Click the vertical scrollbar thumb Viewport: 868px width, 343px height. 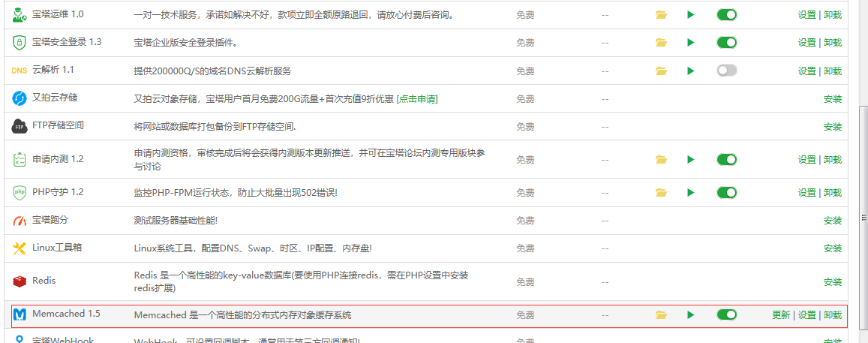pyautogui.click(x=863, y=217)
